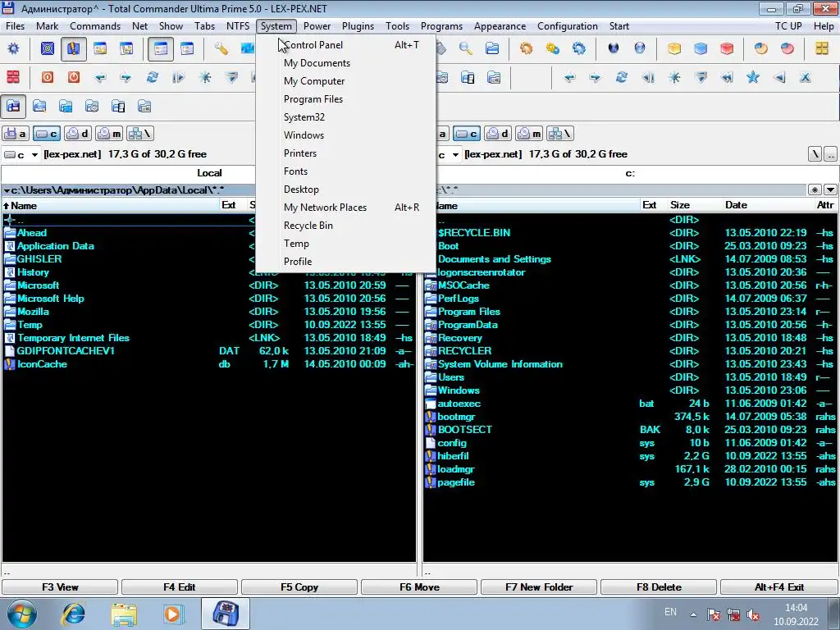
Task: Sort left panel by Name column
Action: coord(111,205)
